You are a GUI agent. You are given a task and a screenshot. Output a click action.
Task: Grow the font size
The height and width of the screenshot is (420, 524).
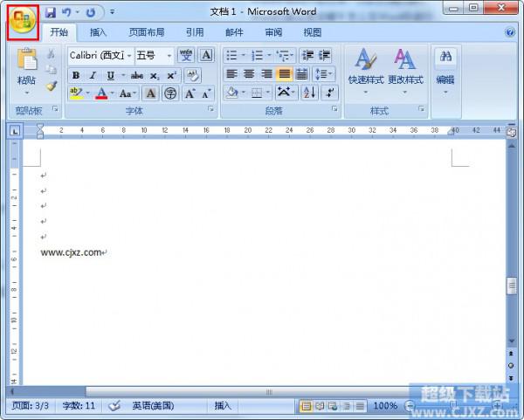click(x=190, y=93)
